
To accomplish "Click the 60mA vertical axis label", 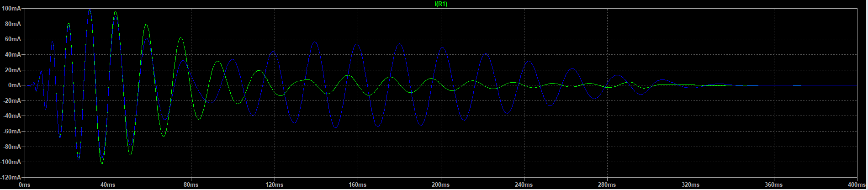I will coord(12,39).
